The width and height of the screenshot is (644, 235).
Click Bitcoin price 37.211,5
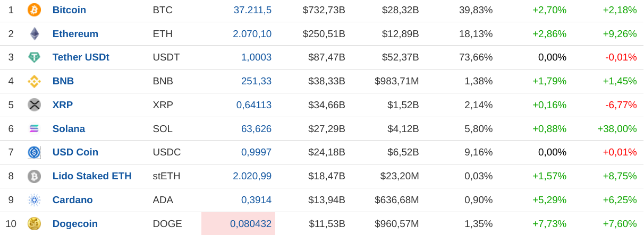[252, 10]
